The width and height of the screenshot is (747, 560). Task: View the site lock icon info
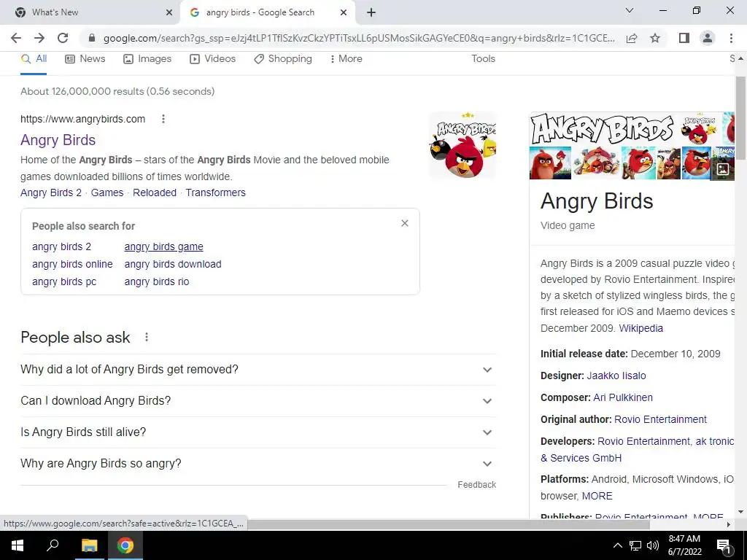point(92,38)
